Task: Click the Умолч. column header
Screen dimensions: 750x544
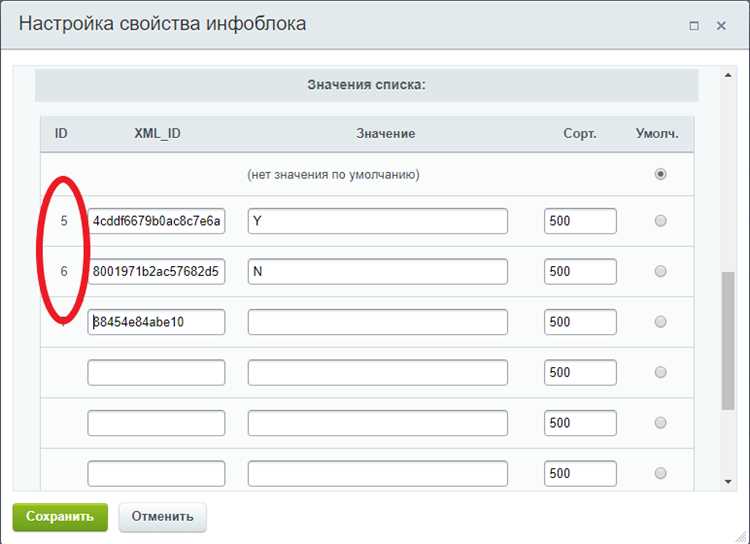Action: [x=657, y=133]
